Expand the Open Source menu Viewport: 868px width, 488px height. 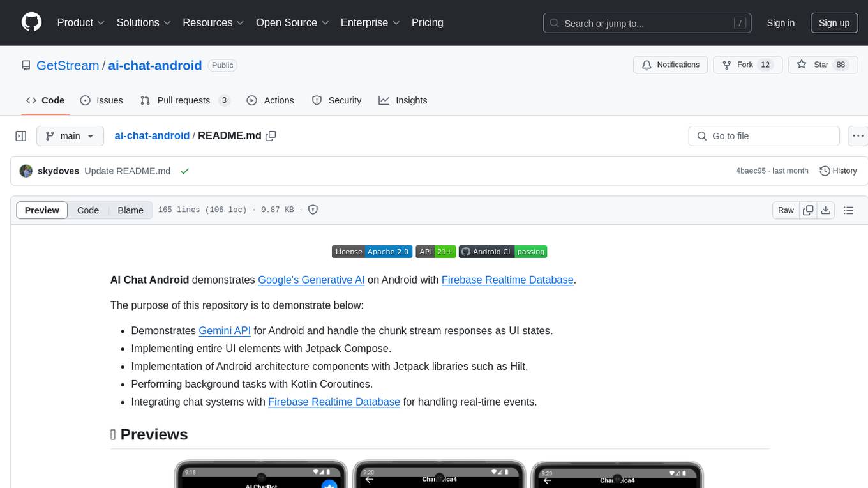(x=292, y=22)
